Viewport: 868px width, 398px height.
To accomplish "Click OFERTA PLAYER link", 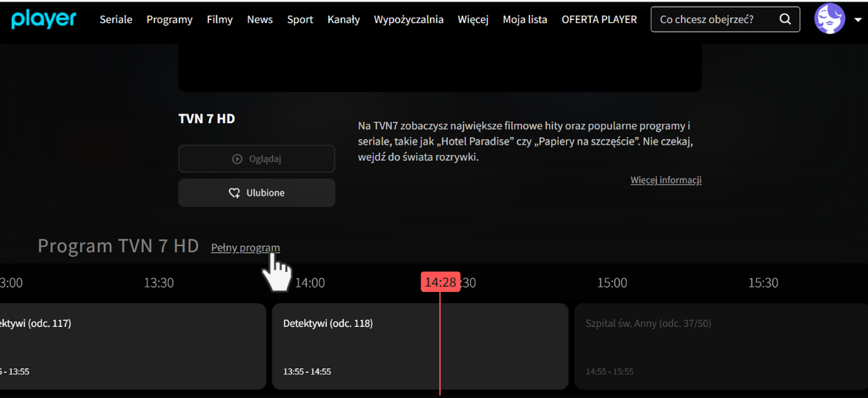I will (599, 19).
